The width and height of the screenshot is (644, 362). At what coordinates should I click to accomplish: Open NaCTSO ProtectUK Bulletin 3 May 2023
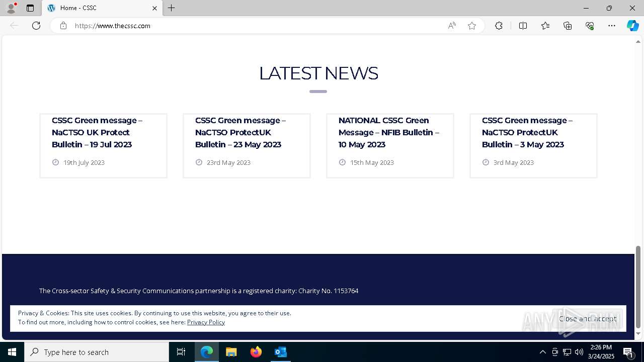point(527,132)
